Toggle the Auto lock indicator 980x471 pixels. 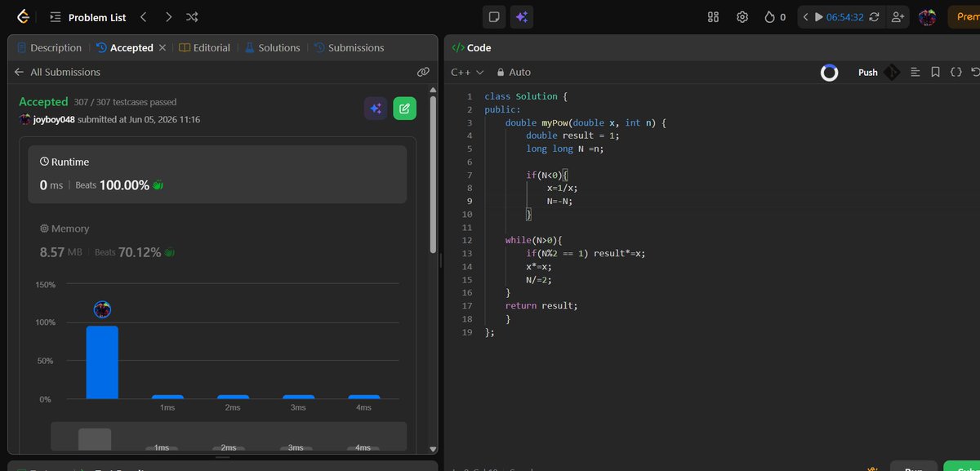tap(513, 72)
